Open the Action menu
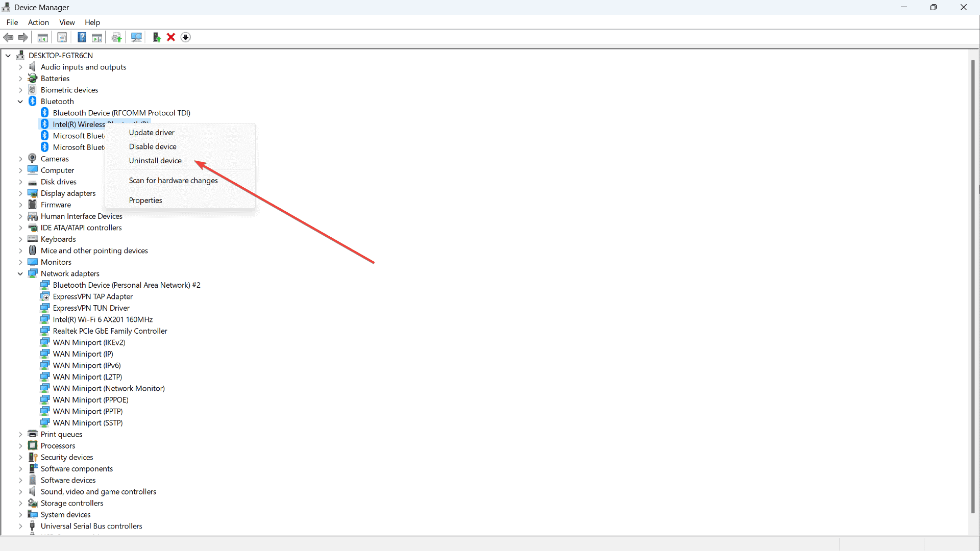980x551 pixels. (38, 22)
